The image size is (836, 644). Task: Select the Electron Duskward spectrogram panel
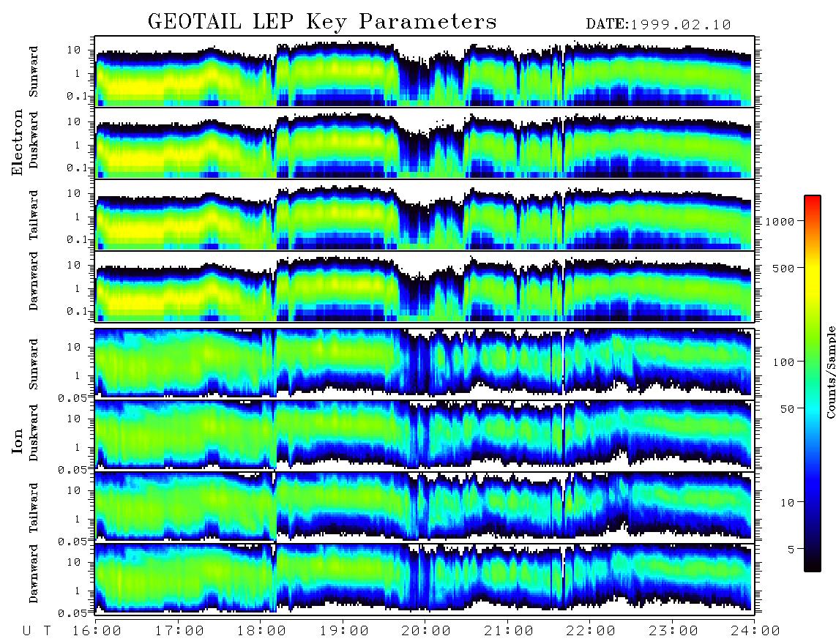[425, 143]
